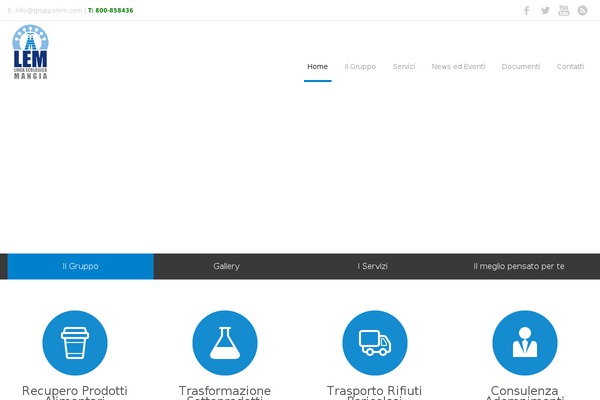
Task: Open the Trasformazione heading
Action: [225, 392]
